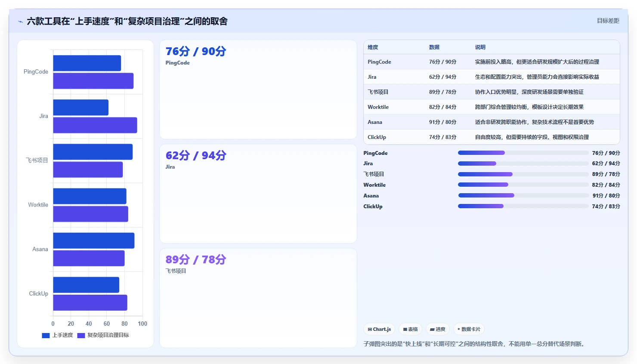
Task: Select the Worktile progress bar
Action: [x=523, y=185]
